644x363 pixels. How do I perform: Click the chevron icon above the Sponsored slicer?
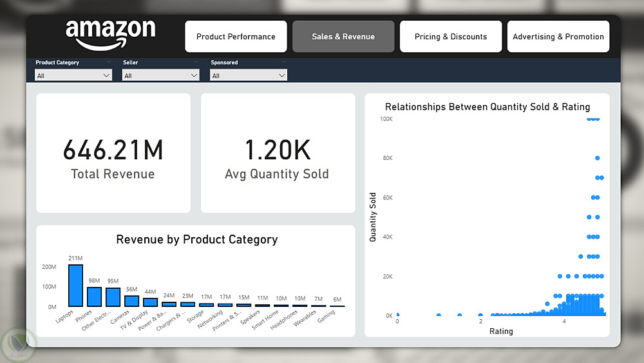coord(283,62)
